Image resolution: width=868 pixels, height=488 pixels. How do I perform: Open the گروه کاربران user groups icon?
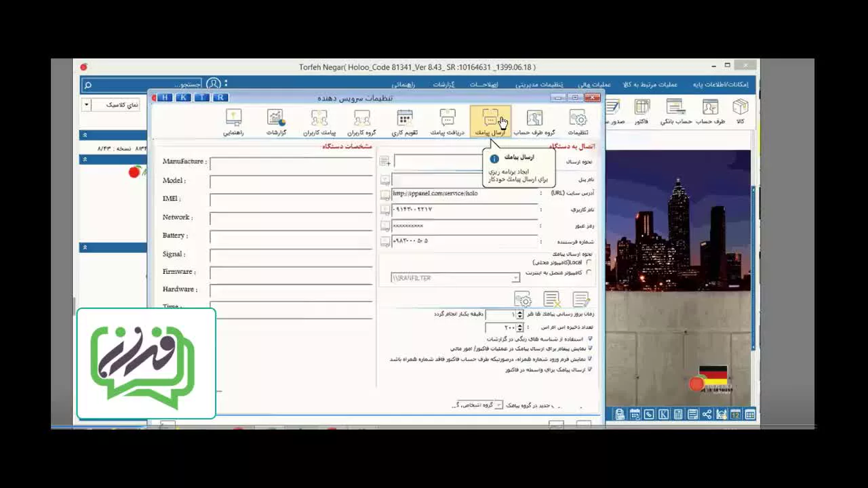tap(362, 123)
